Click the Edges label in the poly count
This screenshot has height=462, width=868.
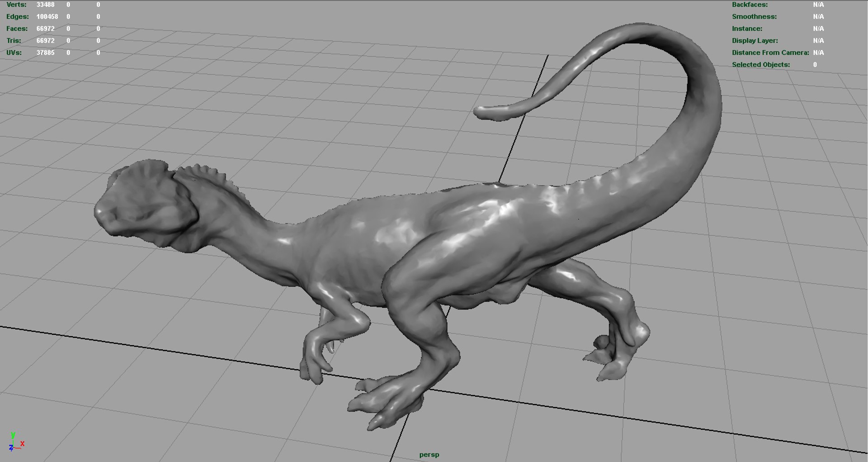tap(18, 17)
